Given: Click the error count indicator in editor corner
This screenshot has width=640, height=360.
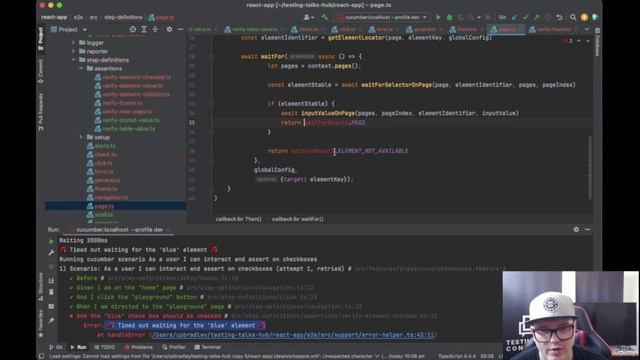Looking at the screenshot, I should 568,41.
